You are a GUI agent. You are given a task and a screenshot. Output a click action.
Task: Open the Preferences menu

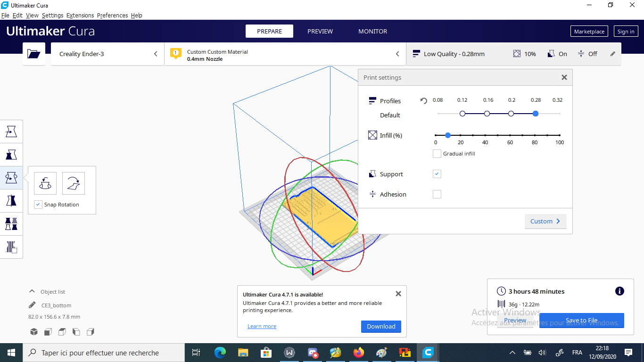point(112,15)
